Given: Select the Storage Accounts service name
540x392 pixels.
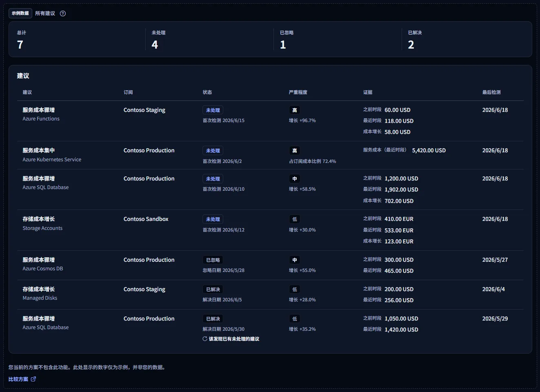Looking at the screenshot, I should click(42, 228).
